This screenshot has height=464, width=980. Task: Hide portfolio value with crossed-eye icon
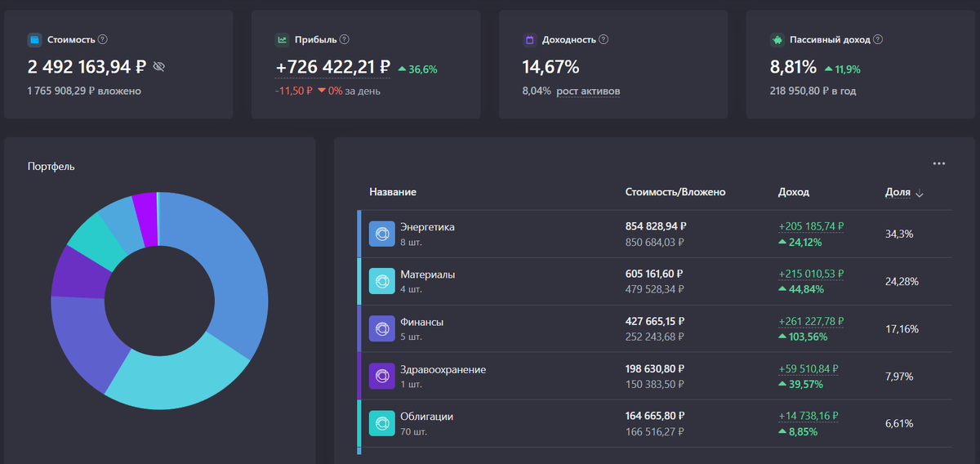click(x=159, y=67)
